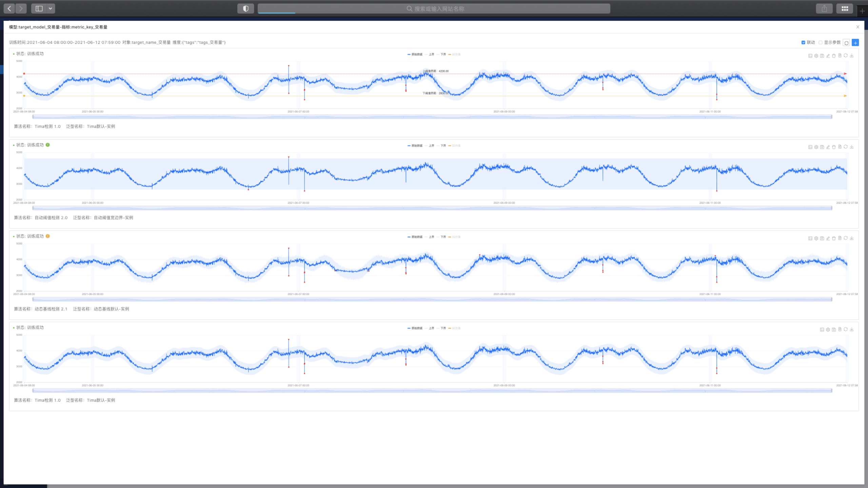Viewport: 868px width, 488px height.
Task: Click the grid layout icon in first chart
Action: 810,56
